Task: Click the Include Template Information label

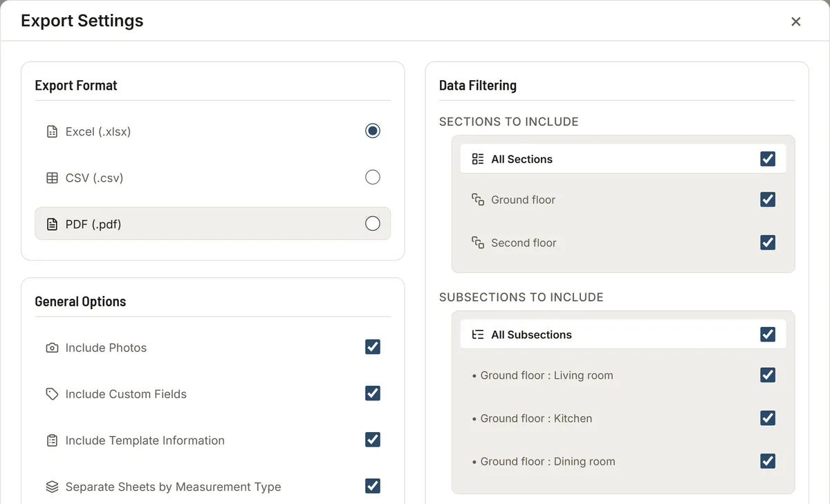Action: click(145, 440)
